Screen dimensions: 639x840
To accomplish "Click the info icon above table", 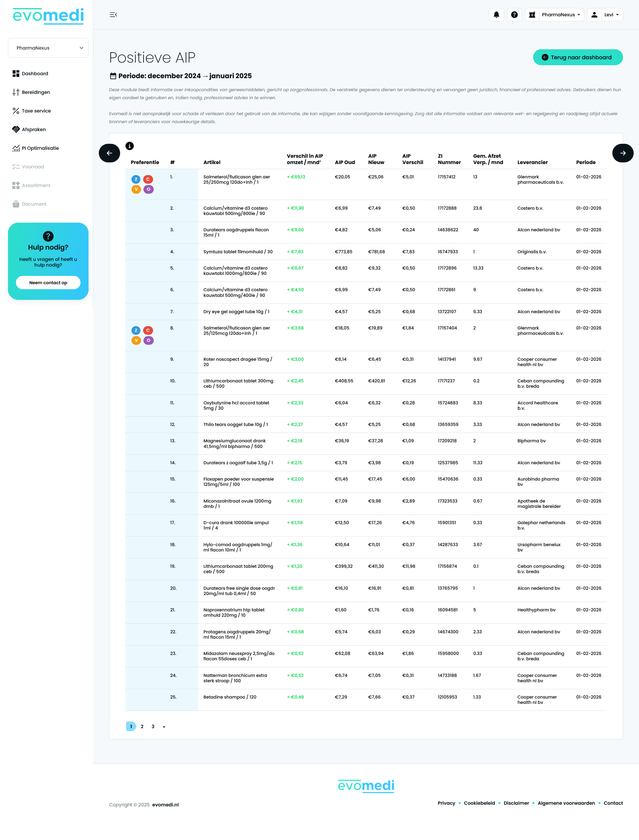I will (130, 146).
